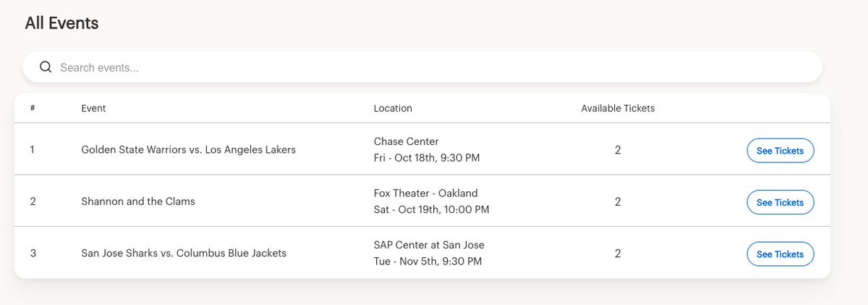The image size is (868, 305).
Task: Click the All Events heading
Action: [61, 23]
